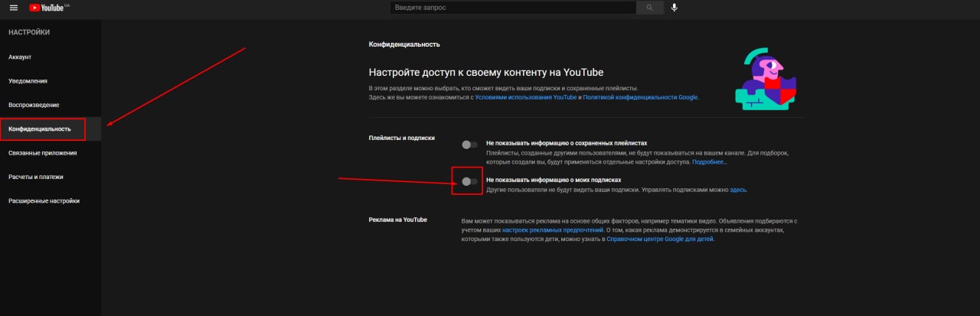Open the hamburger guide menu
The height and width of the screenshot is (316, 980).
[13, 8]
